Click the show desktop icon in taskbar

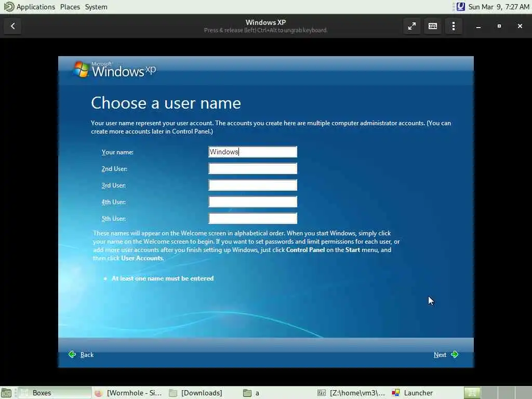tap(6, 393)
